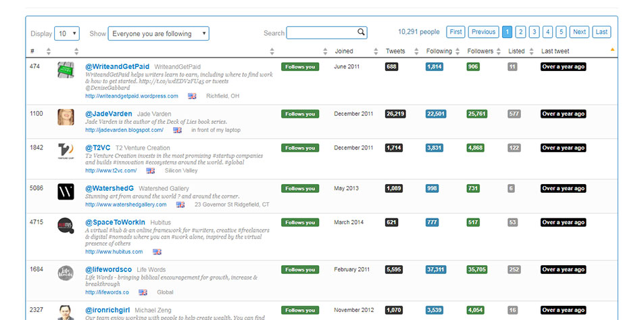This screenshot has height=320, width=644.
Task: Click the 37,311 following badge
Action: (436, 270)
